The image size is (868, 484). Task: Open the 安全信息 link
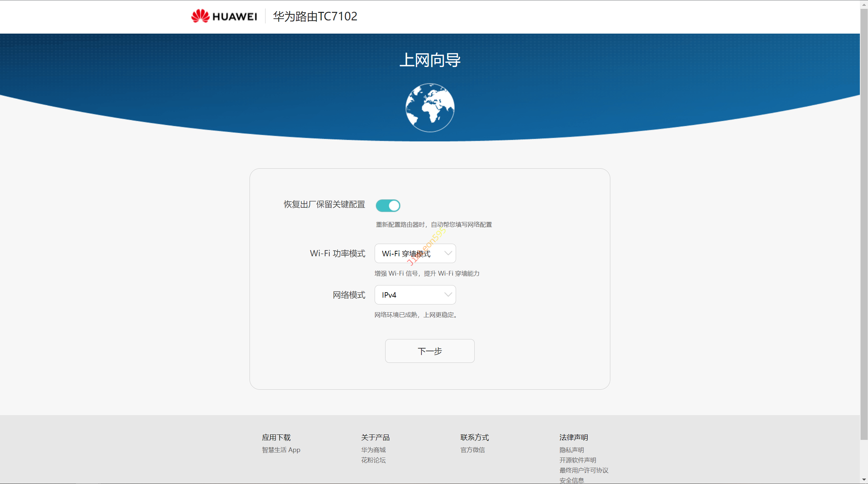[x=571, y=480]
